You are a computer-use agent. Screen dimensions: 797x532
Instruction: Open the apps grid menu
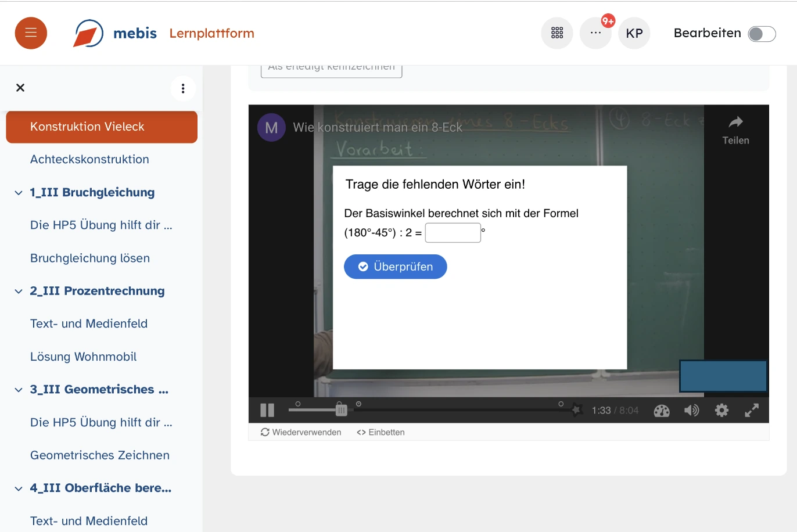(557, 33)
